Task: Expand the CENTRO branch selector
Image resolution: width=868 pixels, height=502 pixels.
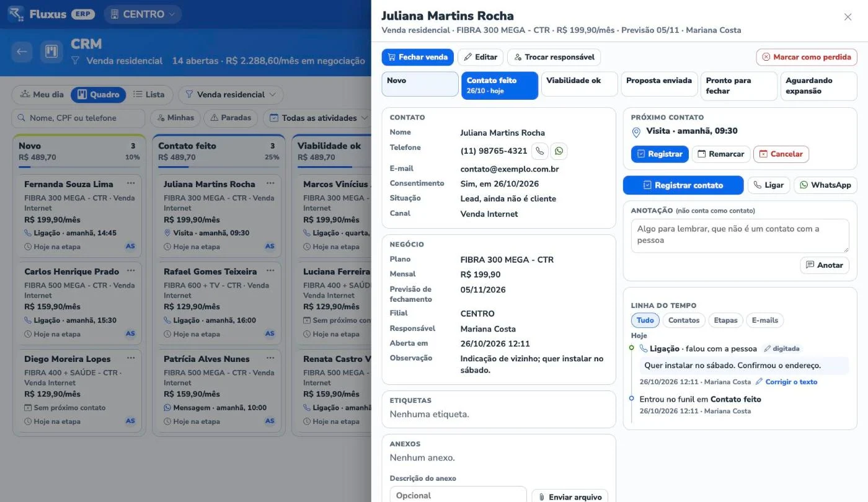Action: (x=143, y=14)
